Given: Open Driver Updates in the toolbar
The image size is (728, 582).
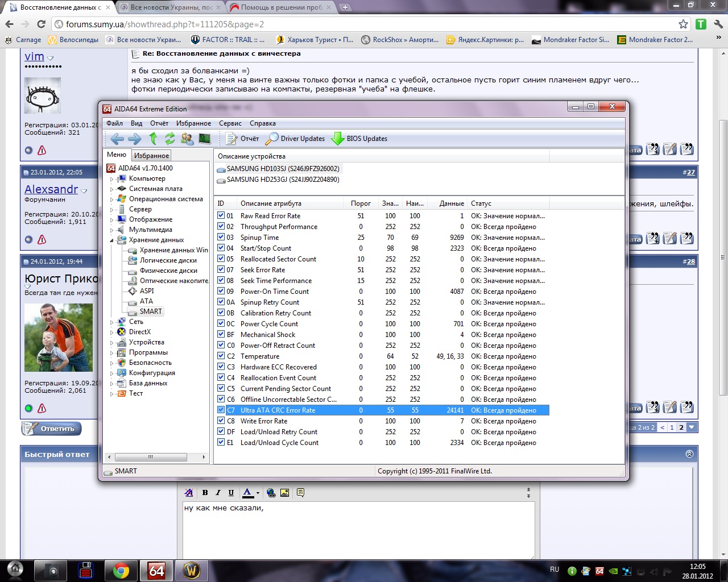Looking at the screenshot, I should pyautogui.click(x=296, y=139).
